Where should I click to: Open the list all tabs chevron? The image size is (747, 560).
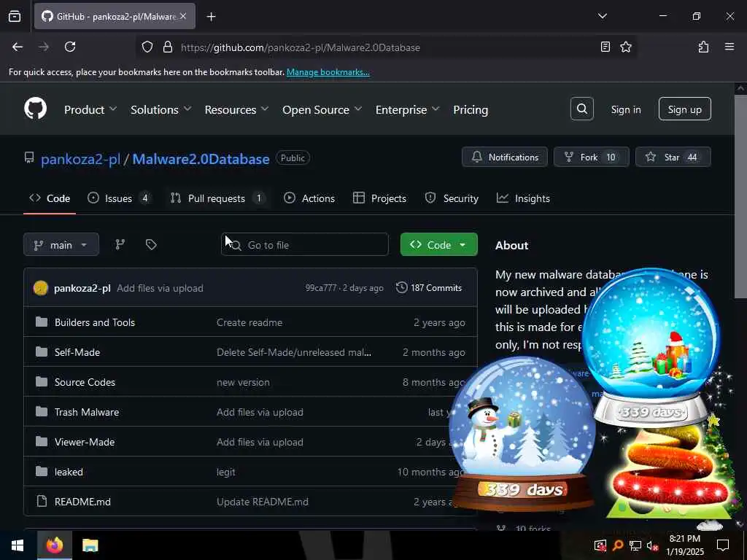pyautogui.click(x=602, y=16)
